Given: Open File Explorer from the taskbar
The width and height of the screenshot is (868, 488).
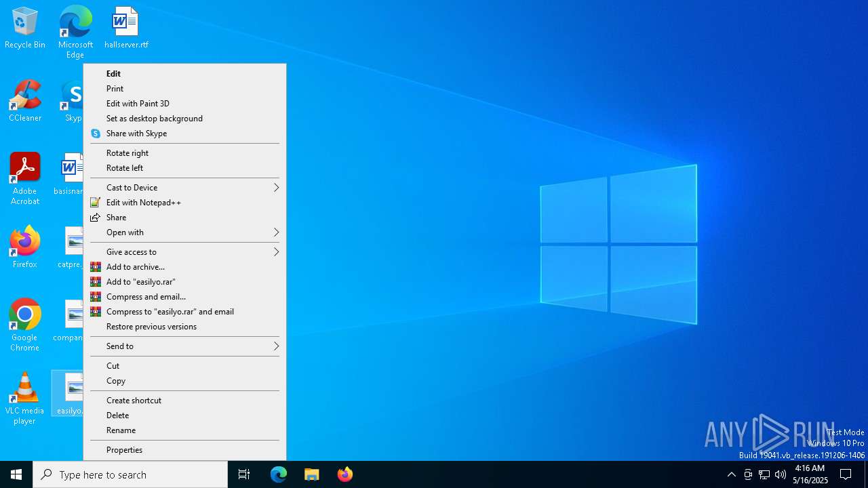Looking at the screenshot, I should pyautogui.click(x=312, y=474).
